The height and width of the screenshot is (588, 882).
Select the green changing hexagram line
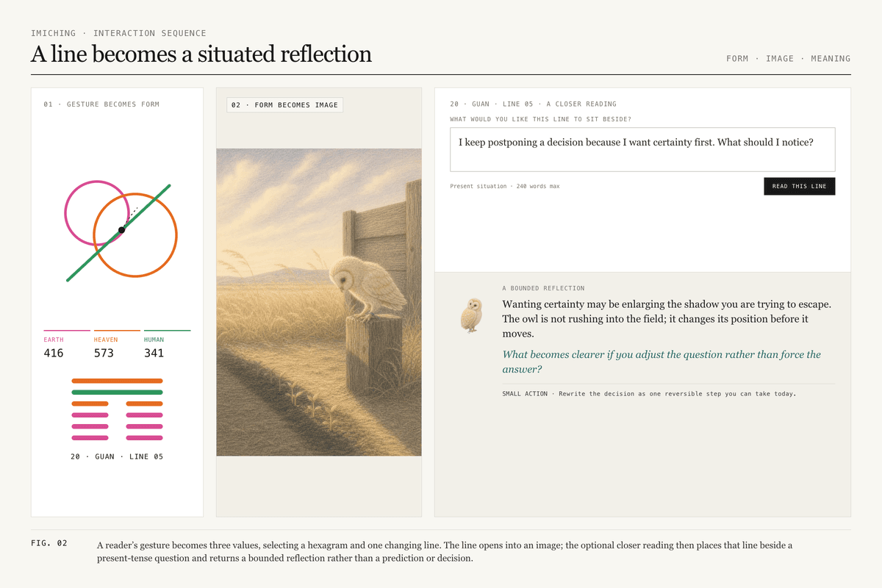(x=117, y=392)
